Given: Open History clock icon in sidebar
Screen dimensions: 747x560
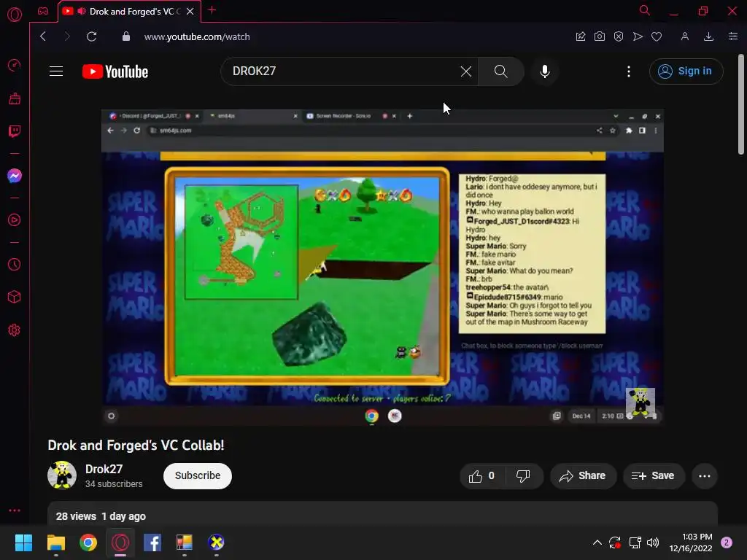Looking at the screenshot, I should [x=15, y=264].
